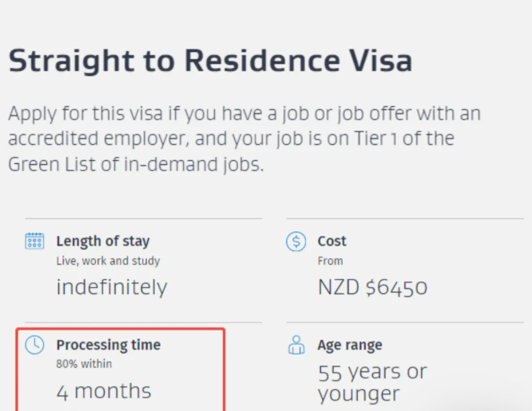The image size is (532, 411).
Task: Select the 'Age range' label
Action: pos(350,345)
